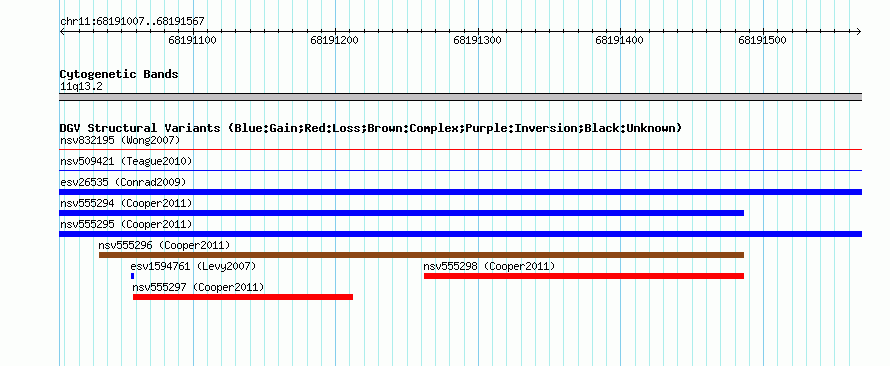Click ruler position 68191300
This screenshot has width=890, height=366.
coord(478,41)
